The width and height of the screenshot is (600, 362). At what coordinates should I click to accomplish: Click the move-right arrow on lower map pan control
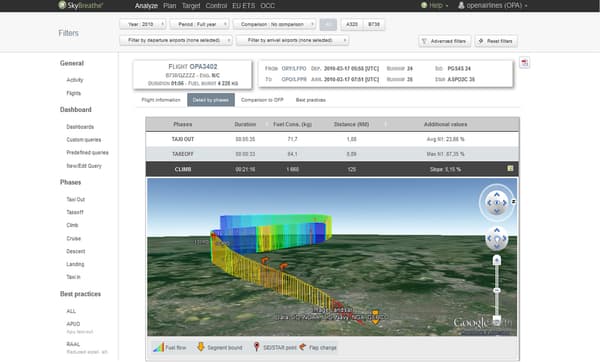[504, 238]
